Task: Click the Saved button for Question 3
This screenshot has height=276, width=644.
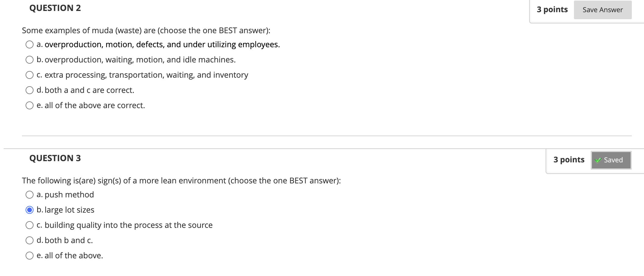Action: (611, 160)
